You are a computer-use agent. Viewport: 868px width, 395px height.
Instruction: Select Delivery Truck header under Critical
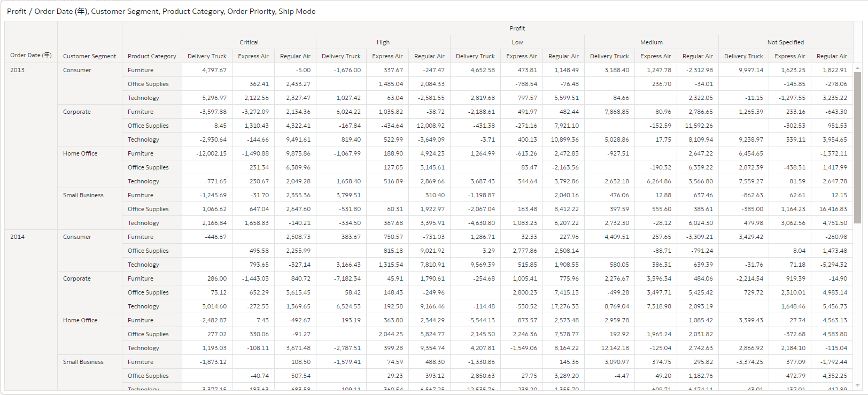[207, 56]
